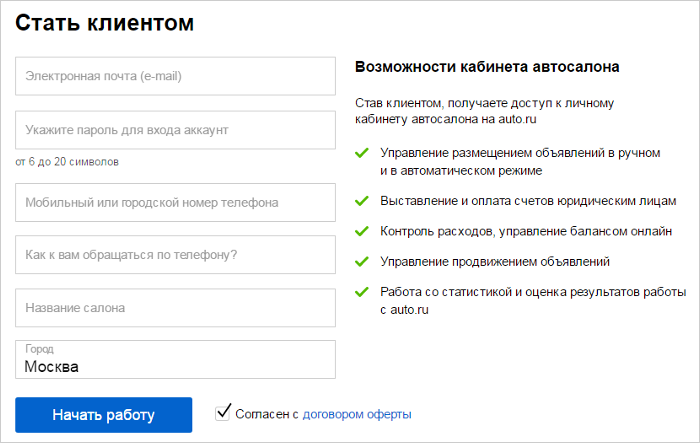This screenshot has height=443, width=700.
Task: Click the 'Как к вам обращаться' name field
Action: [175, 255]
